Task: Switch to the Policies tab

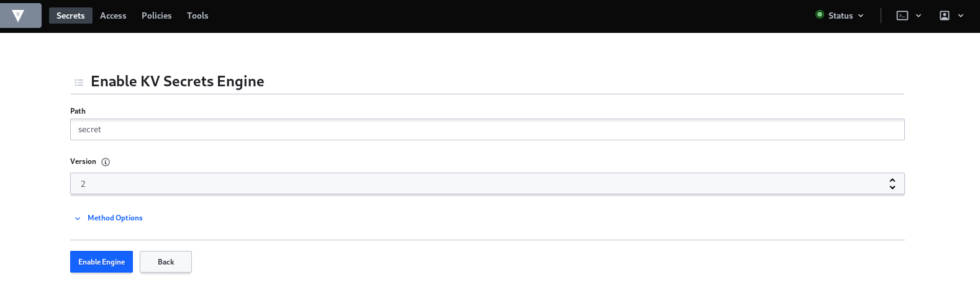Action: (157, 16)
